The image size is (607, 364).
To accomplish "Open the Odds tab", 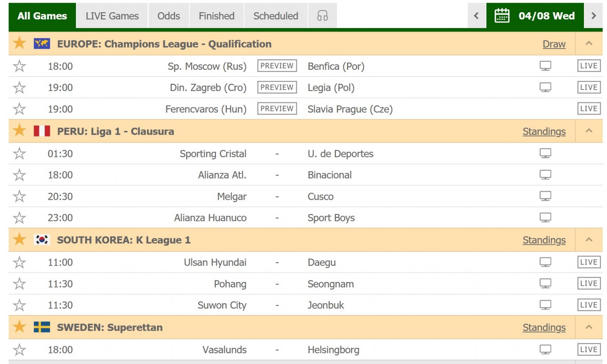I will pos(169,16).
